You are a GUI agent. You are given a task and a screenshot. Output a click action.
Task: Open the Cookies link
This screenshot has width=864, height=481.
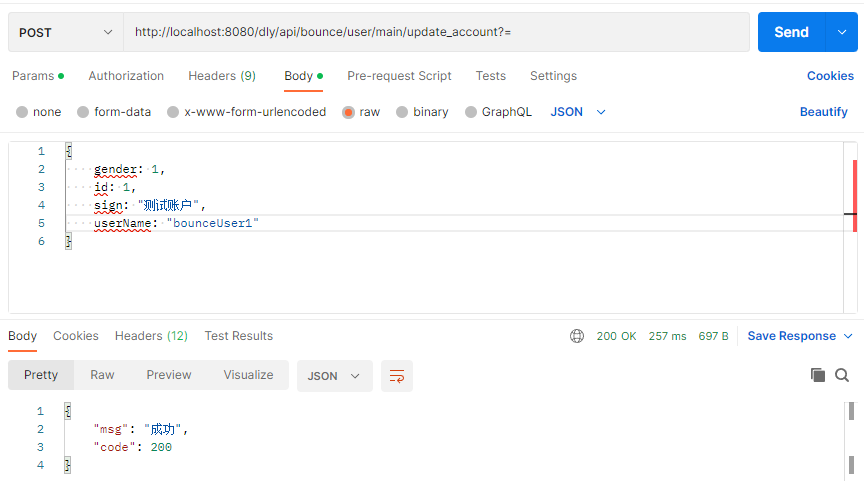pyautogui.click(x=830, y=76)
